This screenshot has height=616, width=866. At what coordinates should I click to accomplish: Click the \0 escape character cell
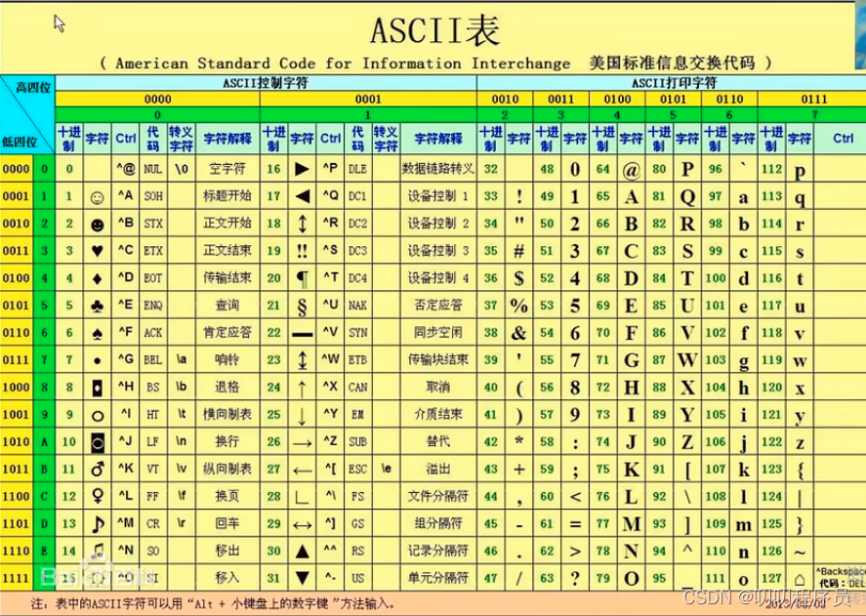pos(182,169)
